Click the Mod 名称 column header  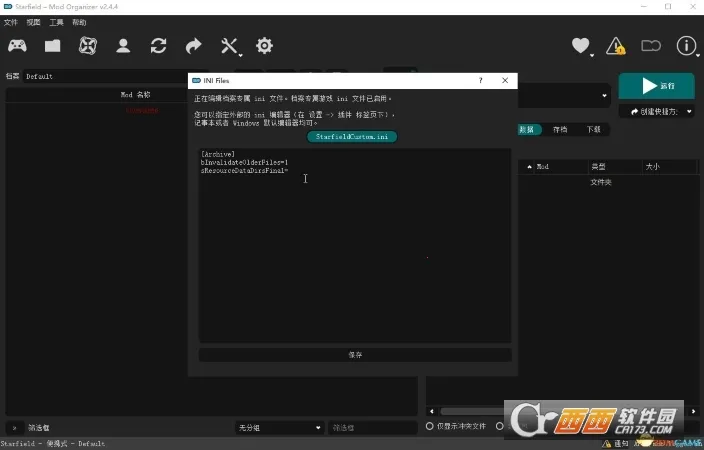click(136, 95)
